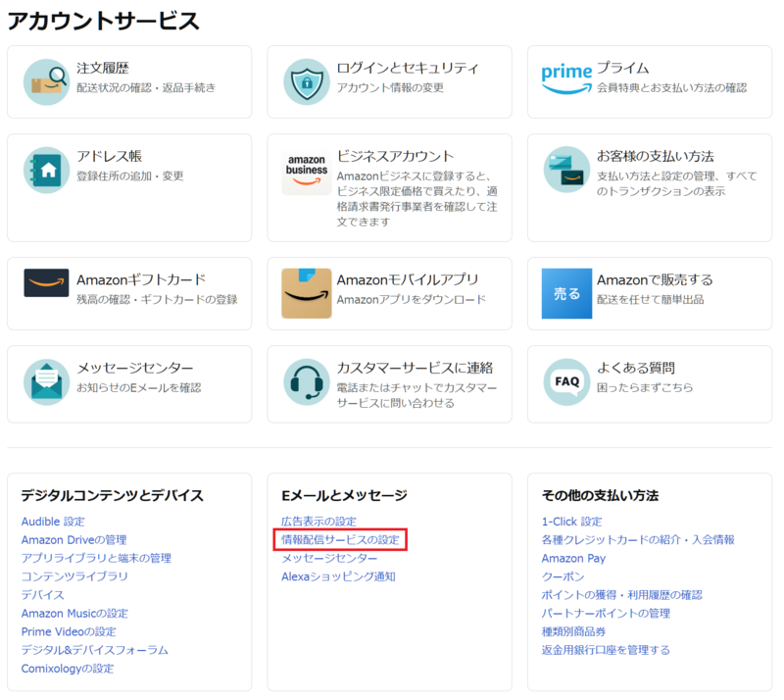Screen dimensions: 784x700
Task: Open ビジネスアカウント card title
Action: 395,156
